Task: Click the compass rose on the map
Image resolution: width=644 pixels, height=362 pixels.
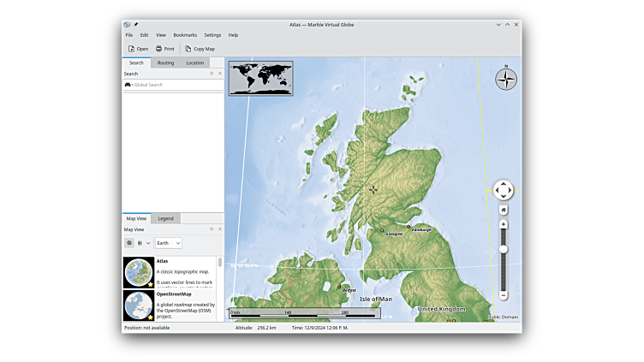Action: point(506,80)
